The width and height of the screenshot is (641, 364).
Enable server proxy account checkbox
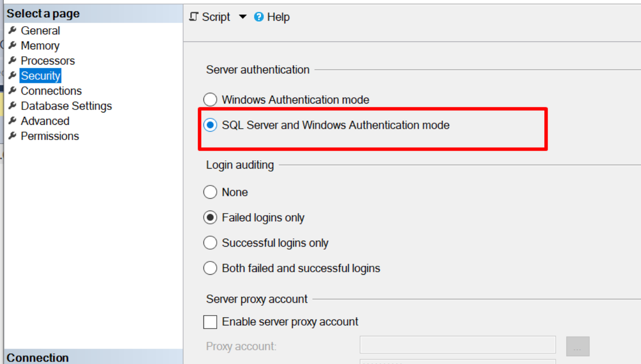pyautogui.click(x=210, y=322)
